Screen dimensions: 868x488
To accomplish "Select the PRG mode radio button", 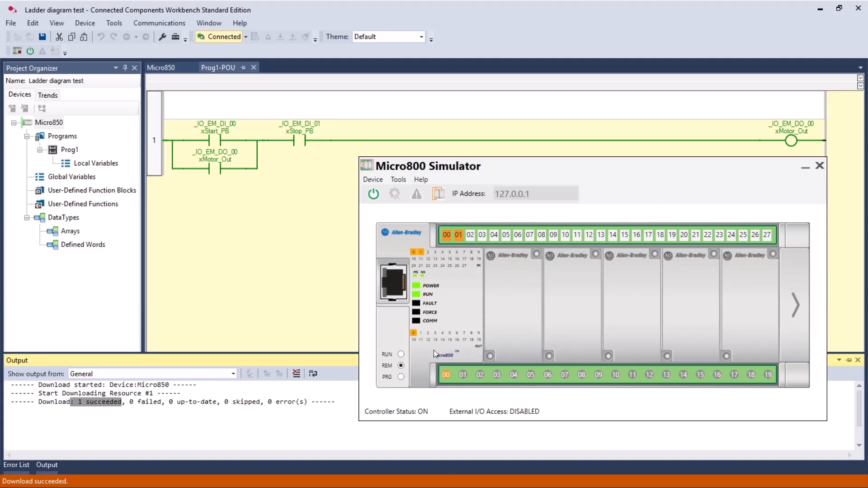I will coord(401,377).
